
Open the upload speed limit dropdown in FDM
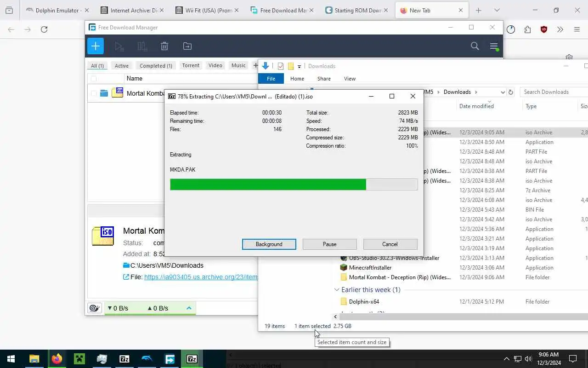pyautogui.click(x=158, y=308)
